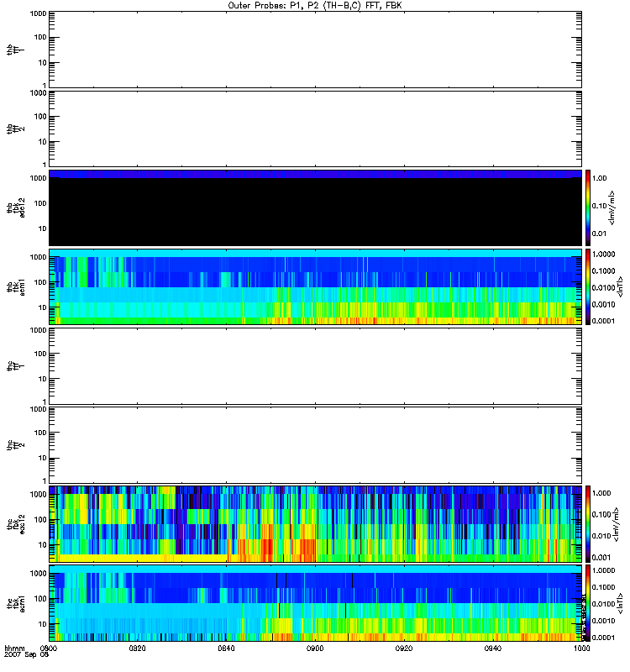630x672 pixels.
Task: Click the 1000 time axis label
Action: pyautogui.click(x=581, y=648)
